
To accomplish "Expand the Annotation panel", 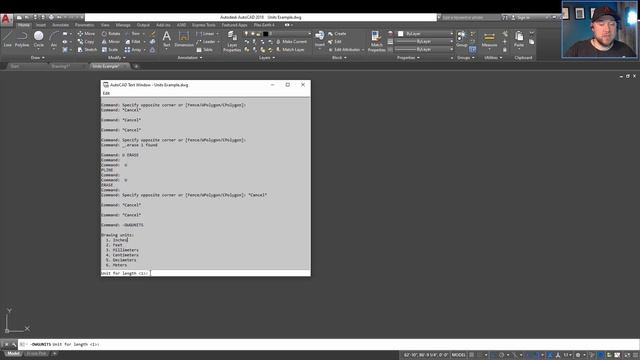I will 190,58.
